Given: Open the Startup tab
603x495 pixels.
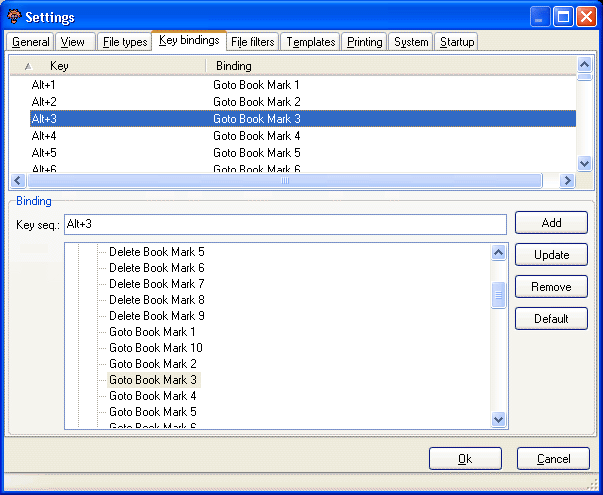Looking at the screenshot, I should click(456, 42).
